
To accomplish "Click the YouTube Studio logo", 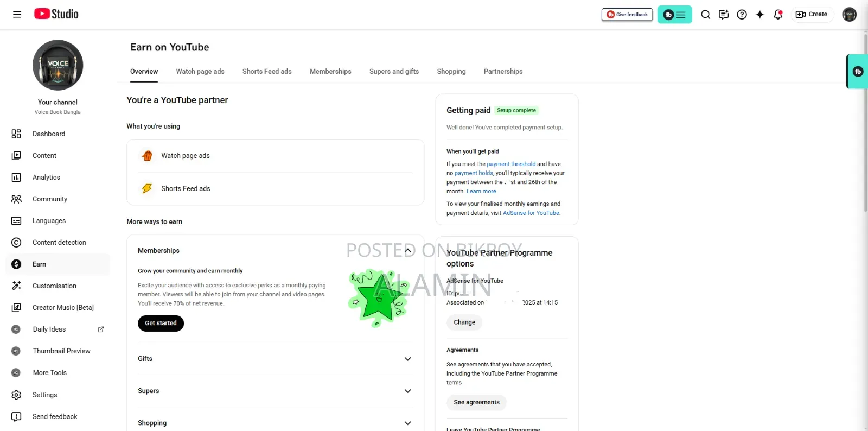I will [56, 14].
